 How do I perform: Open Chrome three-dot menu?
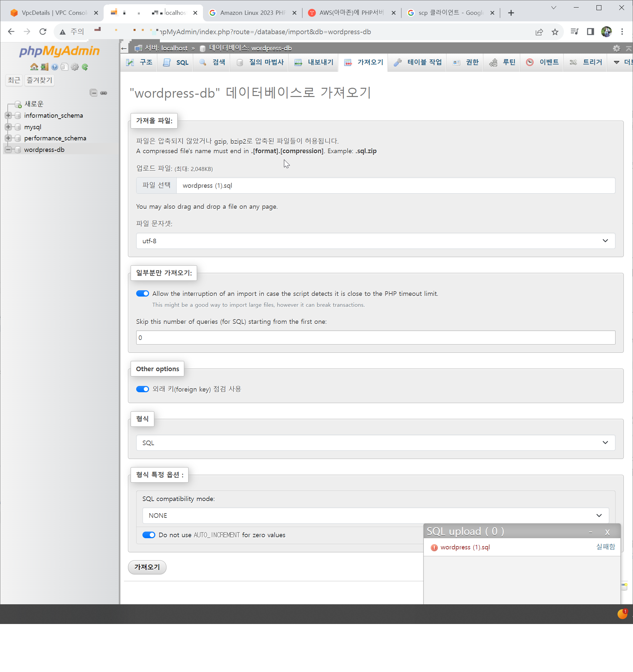[622, 32]
